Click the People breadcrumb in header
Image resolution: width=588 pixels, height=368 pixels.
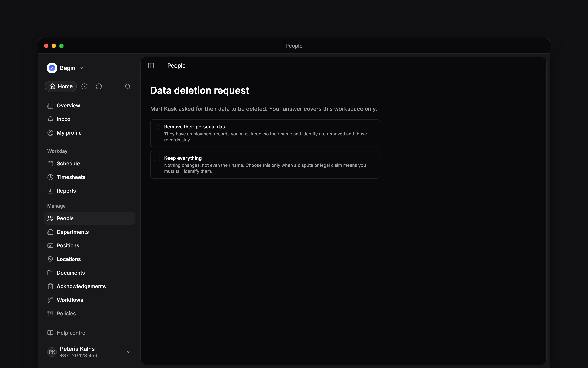[176, 66]
